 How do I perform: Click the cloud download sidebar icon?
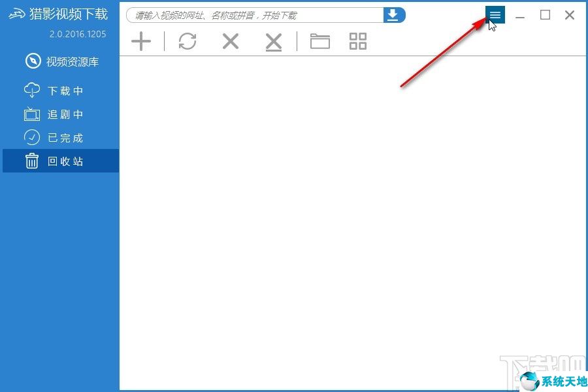pyautogui.click(x=32, y=90)
